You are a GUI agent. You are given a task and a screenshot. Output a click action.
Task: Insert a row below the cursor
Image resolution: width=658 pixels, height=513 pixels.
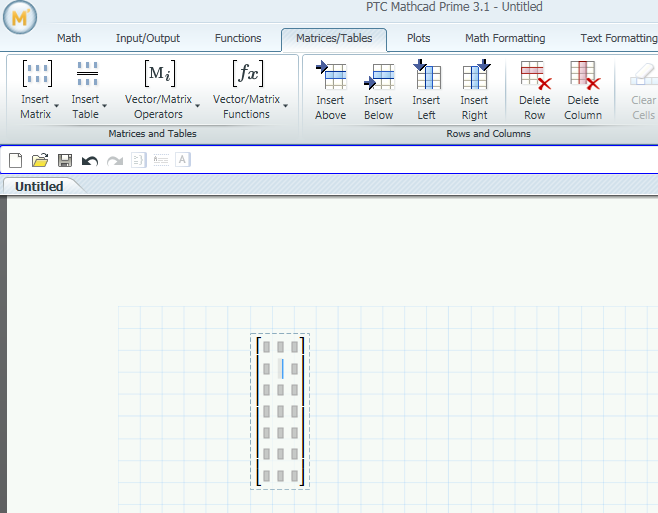[379, 90]
